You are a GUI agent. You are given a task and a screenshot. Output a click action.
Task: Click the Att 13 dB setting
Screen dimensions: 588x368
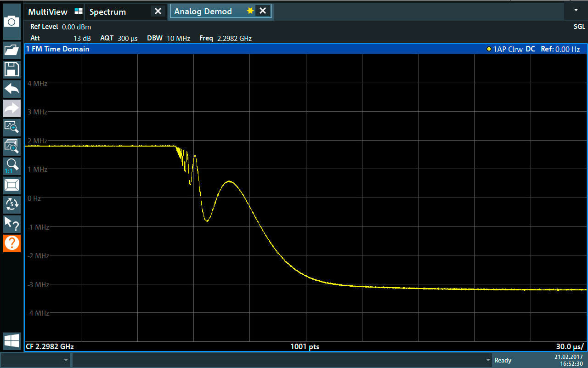61,39
